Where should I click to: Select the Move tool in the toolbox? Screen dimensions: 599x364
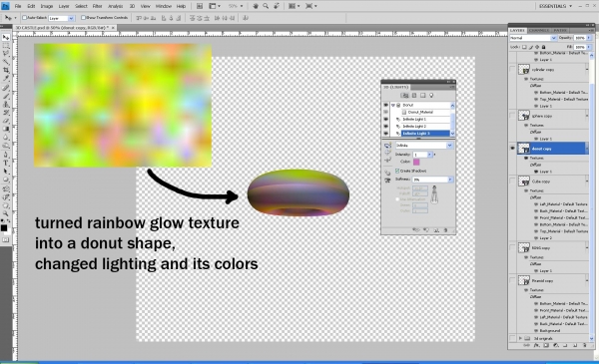[x=6, y=37]
